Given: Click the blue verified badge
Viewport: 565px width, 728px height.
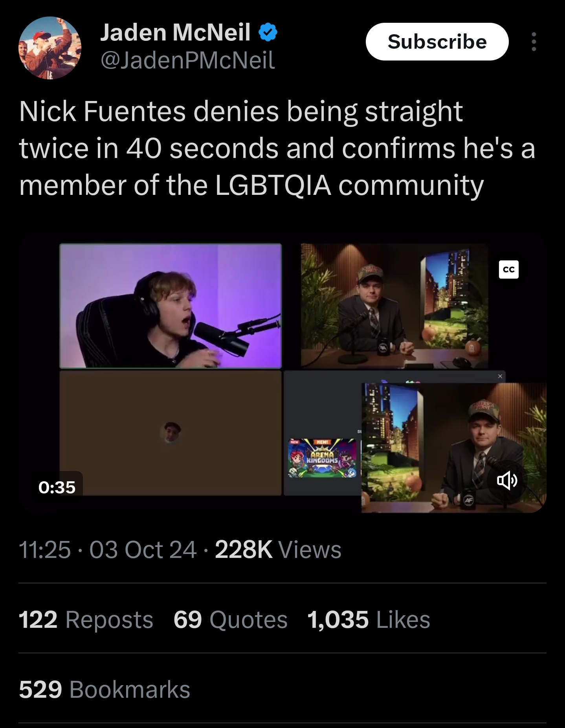Looking at the screenshot, I should tap(268, 33).
